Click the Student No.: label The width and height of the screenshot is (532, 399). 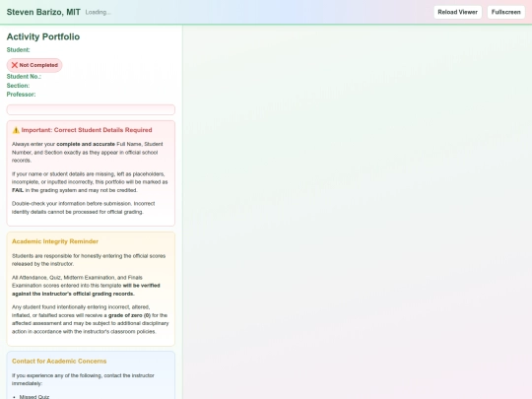[x=24, y=77]
